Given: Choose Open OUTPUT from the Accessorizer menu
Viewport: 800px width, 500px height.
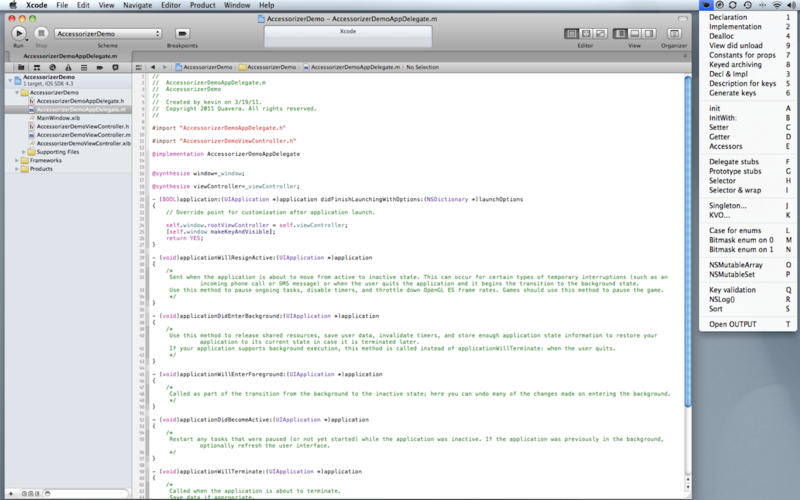Looking at the screenshot, I should [748, 324].
